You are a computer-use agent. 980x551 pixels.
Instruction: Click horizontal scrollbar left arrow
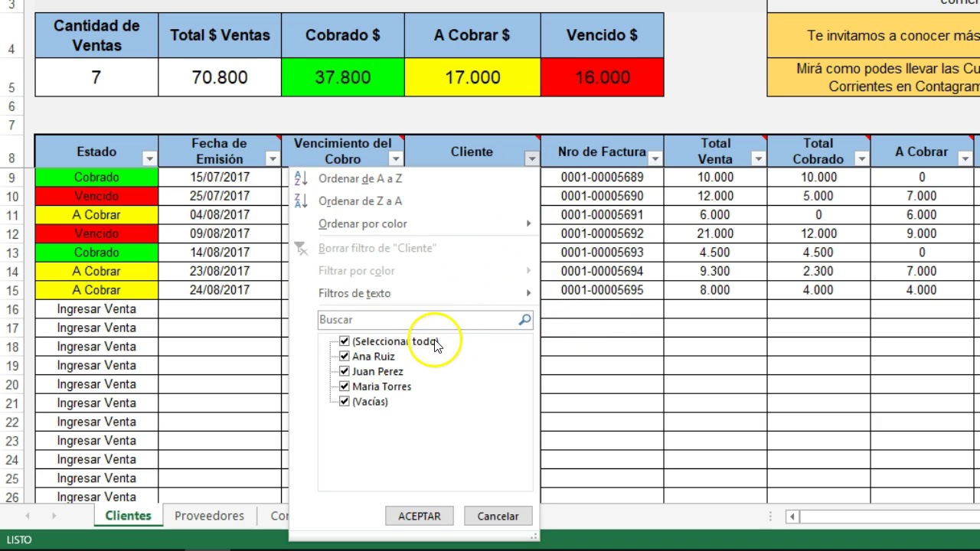[792, 517]
